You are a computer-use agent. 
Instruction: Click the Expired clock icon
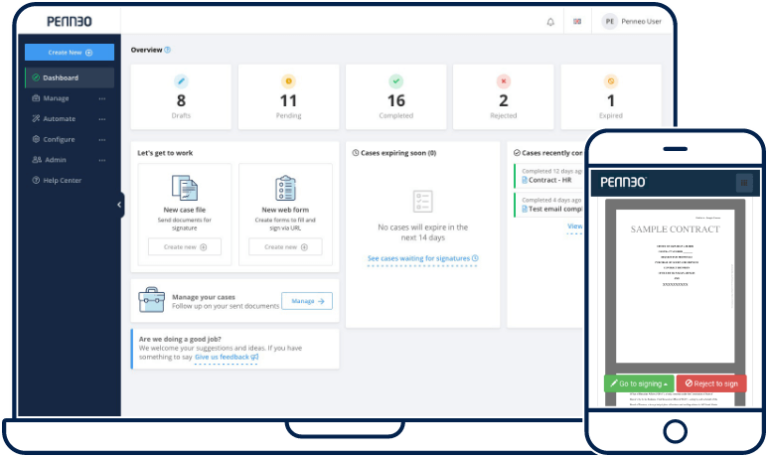click(x=611, y=80)
